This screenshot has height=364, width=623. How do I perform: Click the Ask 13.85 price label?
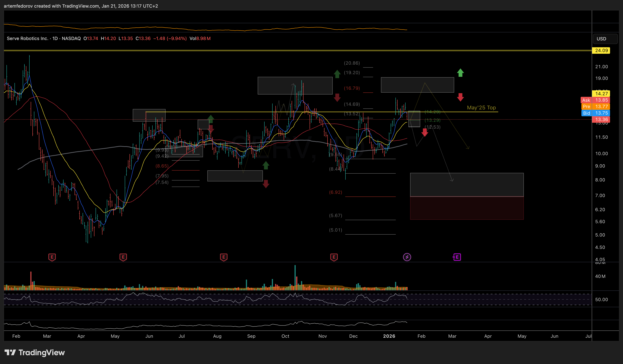pos(595,100)
